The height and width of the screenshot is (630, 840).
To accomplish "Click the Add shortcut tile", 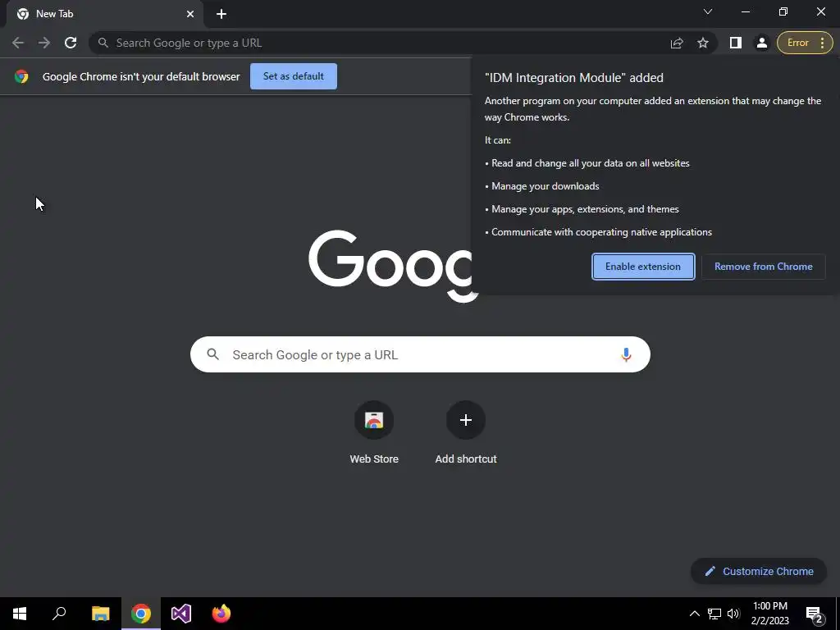I will tap(466, 432).
